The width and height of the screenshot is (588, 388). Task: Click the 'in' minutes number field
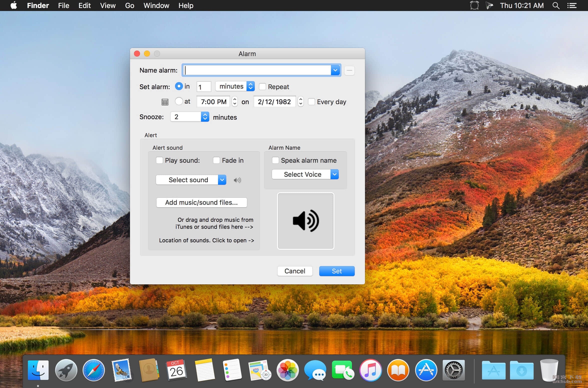click(204, 87)
